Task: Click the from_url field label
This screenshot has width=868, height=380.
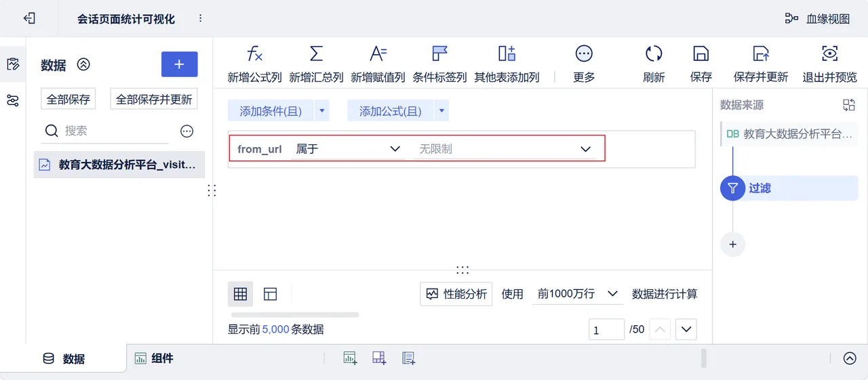Action: click(x=260, y=149)
